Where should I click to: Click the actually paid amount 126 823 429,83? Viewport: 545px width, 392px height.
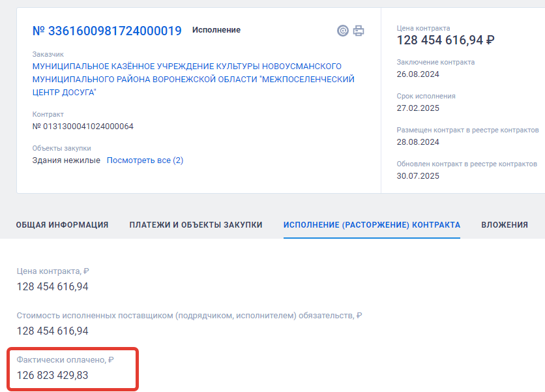[x=52, y=375]
